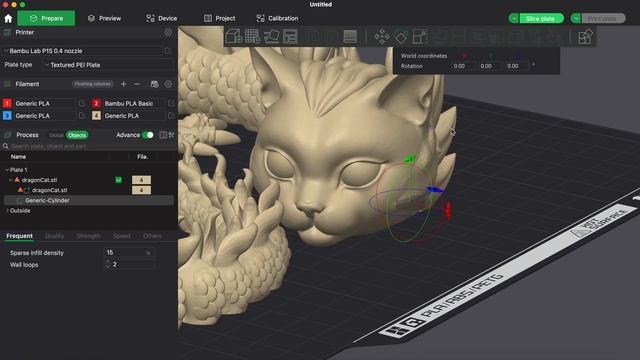Screen dimensions: 640x360
Task: Edit the Bambu Lab P1S printer preset
Action: pos(168,51)
